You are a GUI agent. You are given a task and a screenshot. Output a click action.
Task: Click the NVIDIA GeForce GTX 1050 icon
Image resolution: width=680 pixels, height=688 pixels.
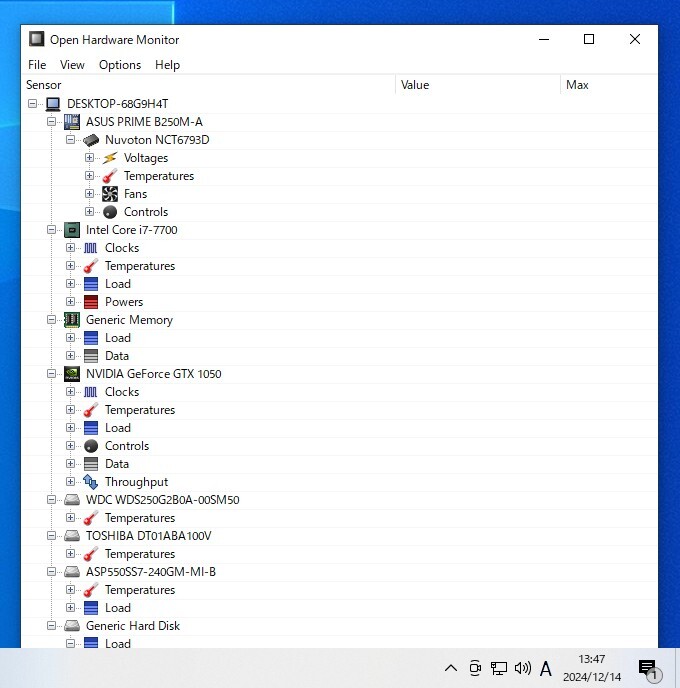tap(72, 374)
